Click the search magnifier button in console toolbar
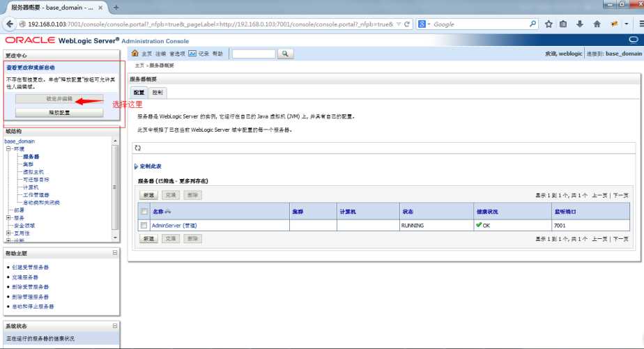This screenshot has height=349, width=644. point(286,54)
